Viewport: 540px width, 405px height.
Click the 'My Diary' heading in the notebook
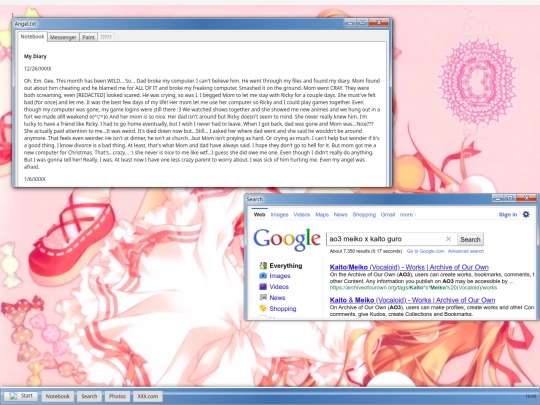point(35,56)
